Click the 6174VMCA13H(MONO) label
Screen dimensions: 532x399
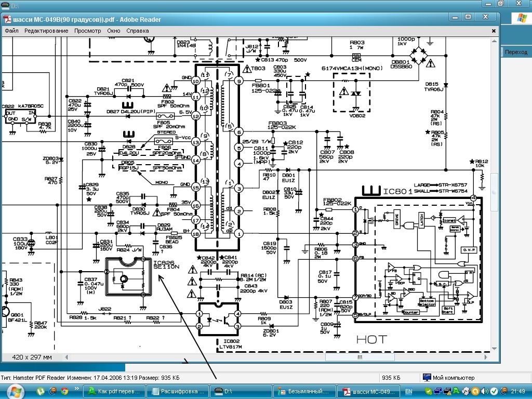(x=352, y=69)
